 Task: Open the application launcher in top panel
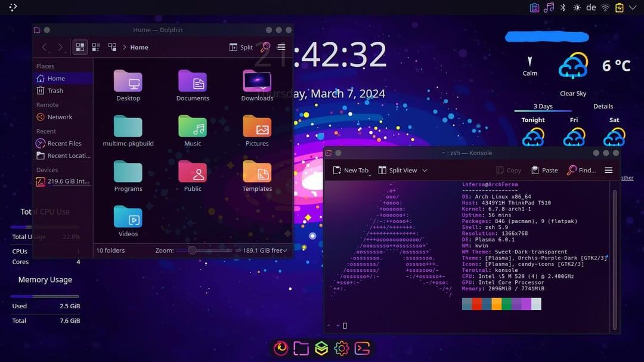point(13,7)
